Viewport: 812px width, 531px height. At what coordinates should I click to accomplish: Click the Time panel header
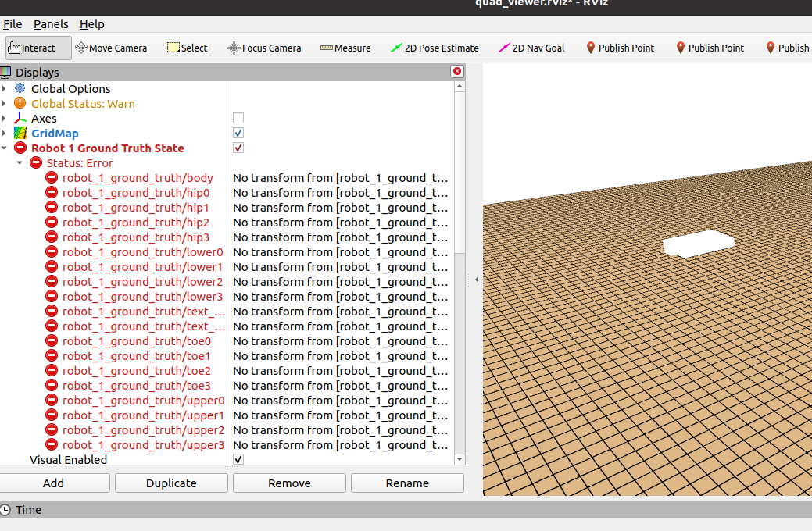click(x=29, y=509)
